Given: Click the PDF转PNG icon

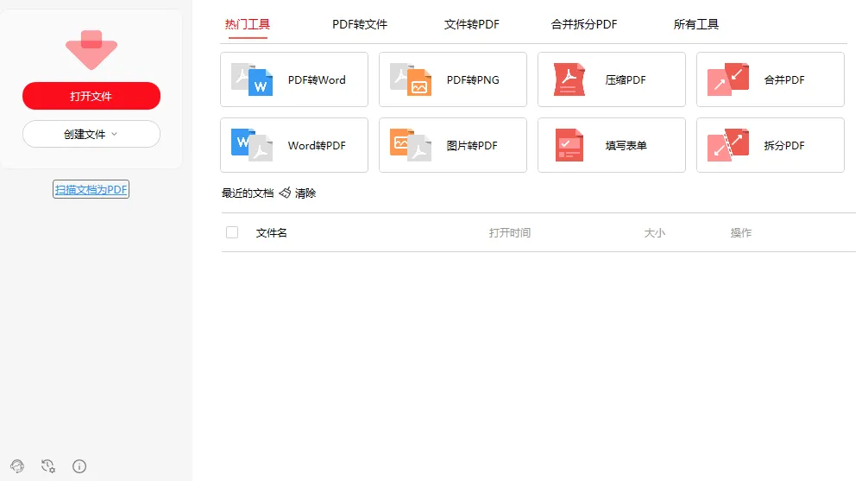Looking at the screenshot, I should [x=411, y=79].
